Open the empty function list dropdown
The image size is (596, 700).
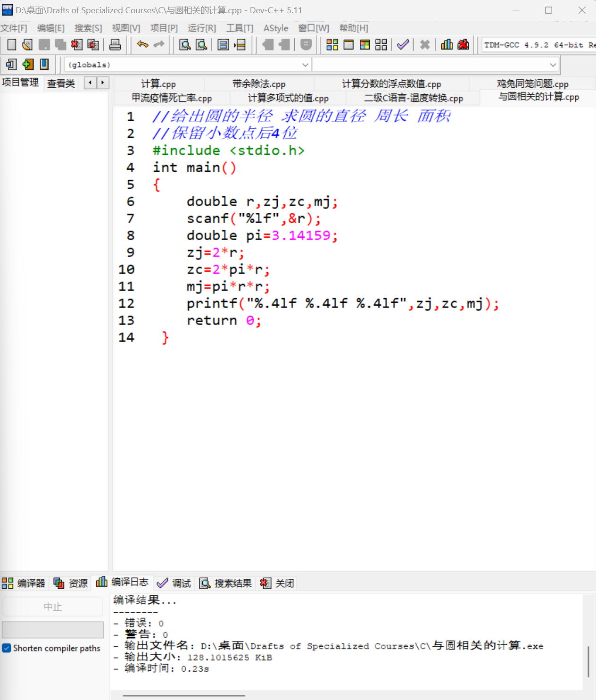click(553, 65)
